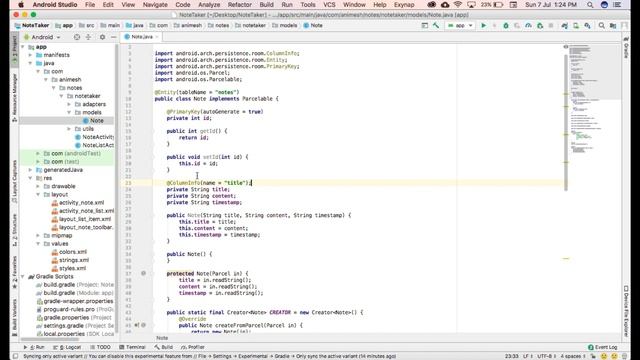Open the SDK Manager icon
640x360 pixels.
coord(587,25)
